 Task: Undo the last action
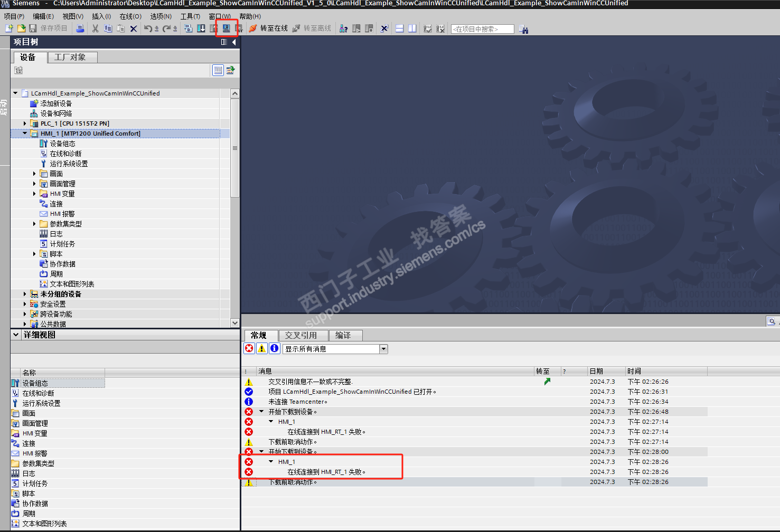(x=148, y=28)
